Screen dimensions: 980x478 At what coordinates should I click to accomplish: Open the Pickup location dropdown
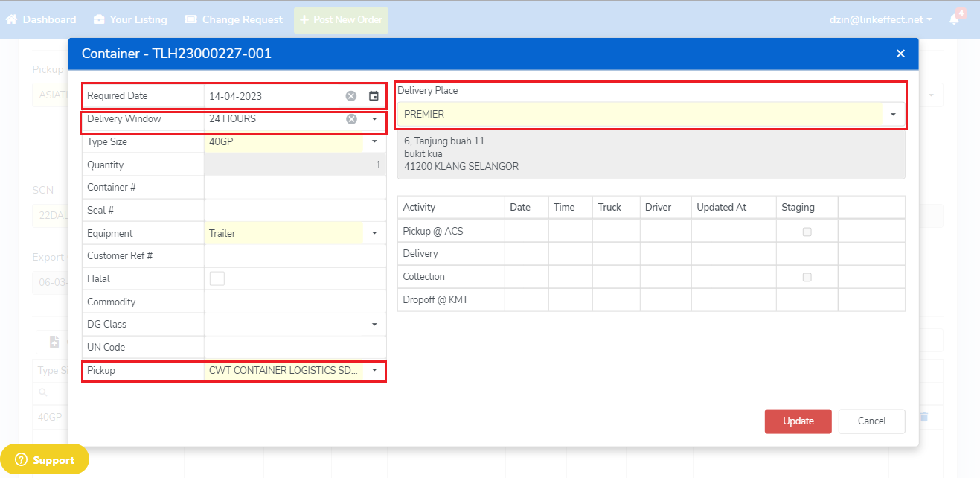(374, 370)
